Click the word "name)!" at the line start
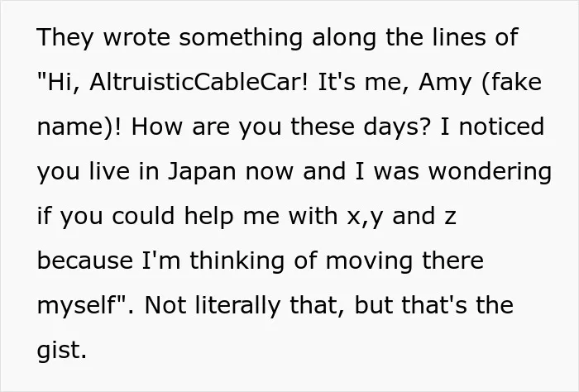This screenshot has height=392, width=579. tap(79, 127)
